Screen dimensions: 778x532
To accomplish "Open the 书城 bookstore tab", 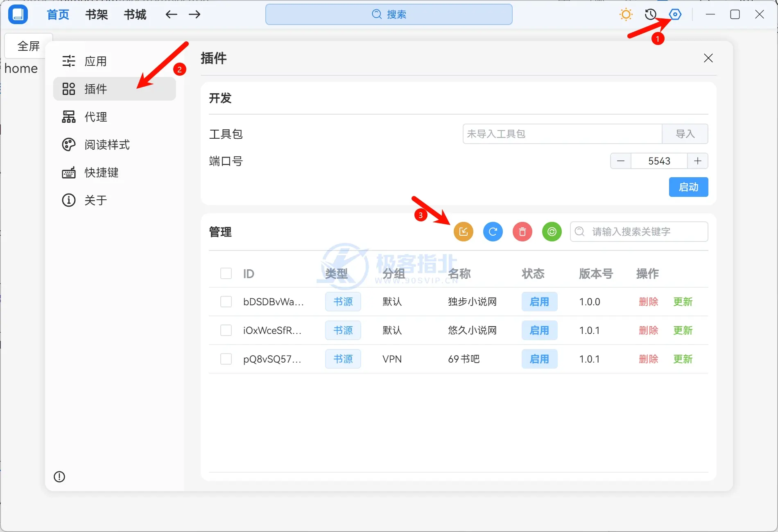I will coord(135,15).
